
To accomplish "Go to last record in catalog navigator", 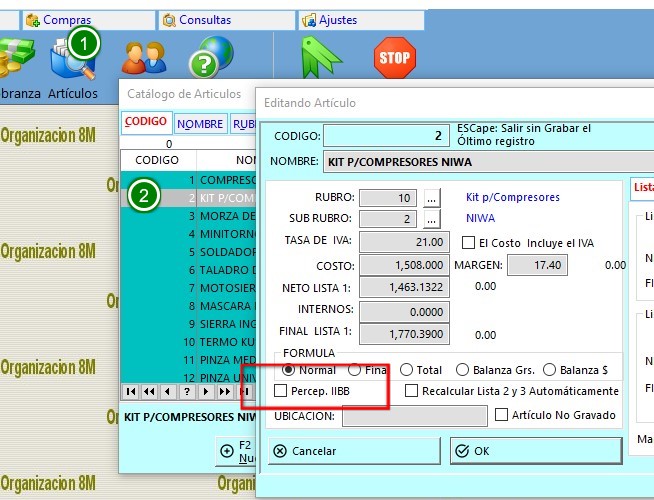I will point(245,392).
